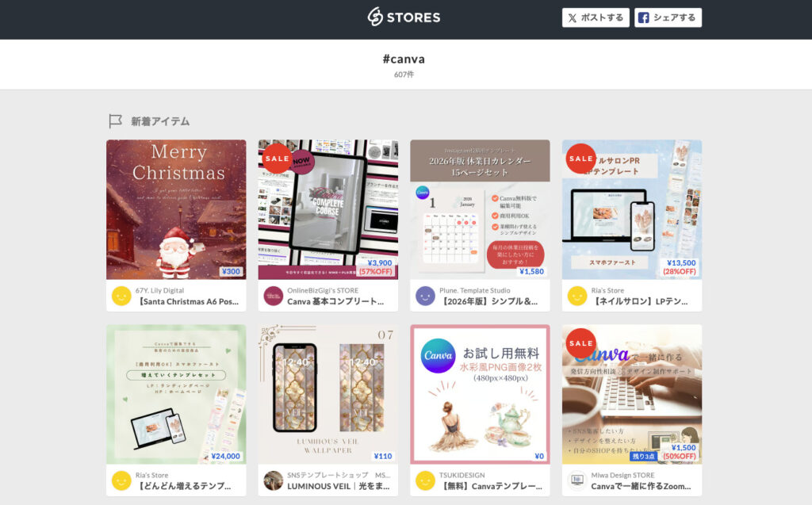Open the Santa Christmas A6 Pos... item title
This screenshot has height=505, width=812.
click(187, 301)
